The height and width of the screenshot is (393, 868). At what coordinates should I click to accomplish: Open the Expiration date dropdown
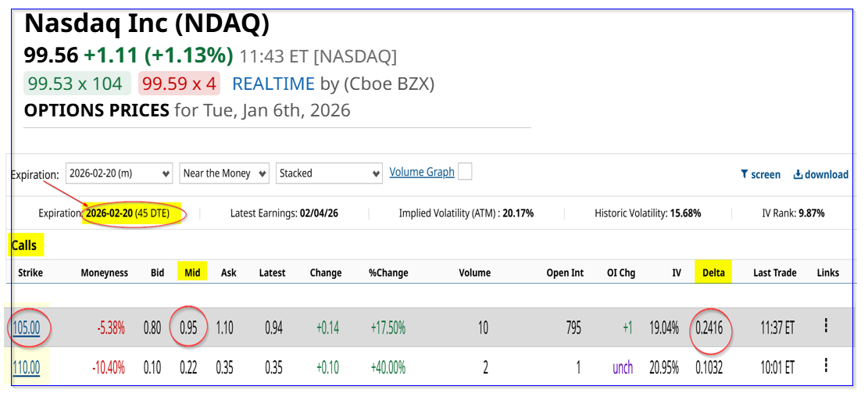tap(119, 173)
